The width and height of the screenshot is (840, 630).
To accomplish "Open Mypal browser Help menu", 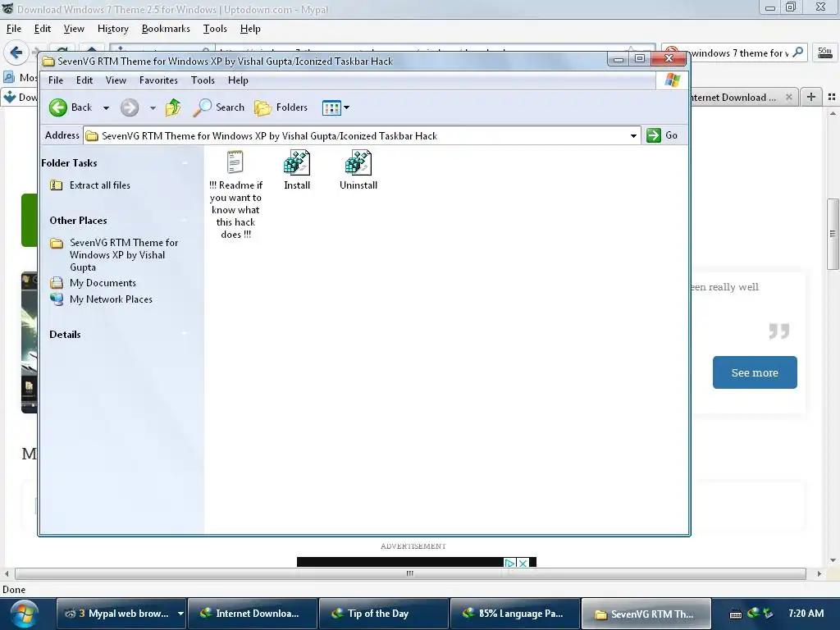I will pyautogui.click(x=250, y=29).
